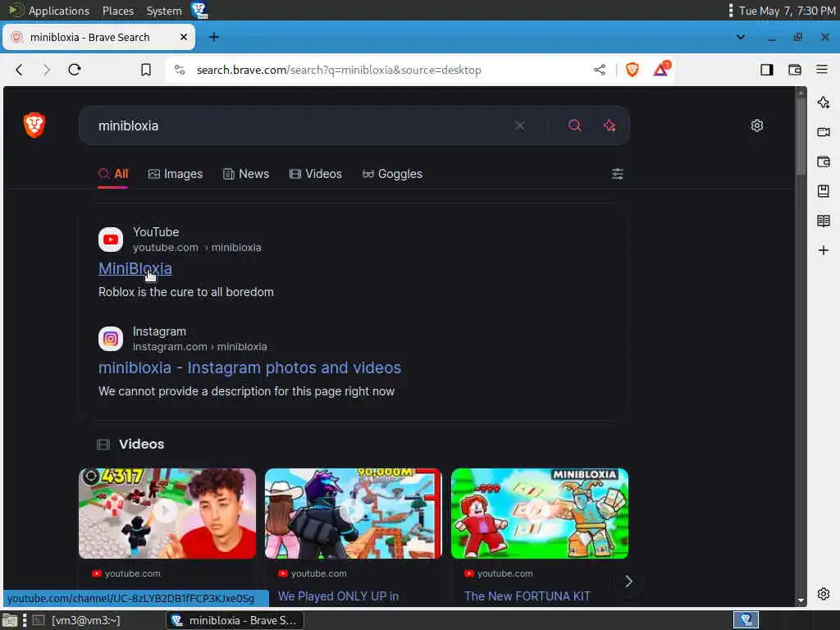The height and width of the screenshot is (630, 840).
Task: Click youtube.com › minibloxia breadcrumb
Action: (197, 248)
